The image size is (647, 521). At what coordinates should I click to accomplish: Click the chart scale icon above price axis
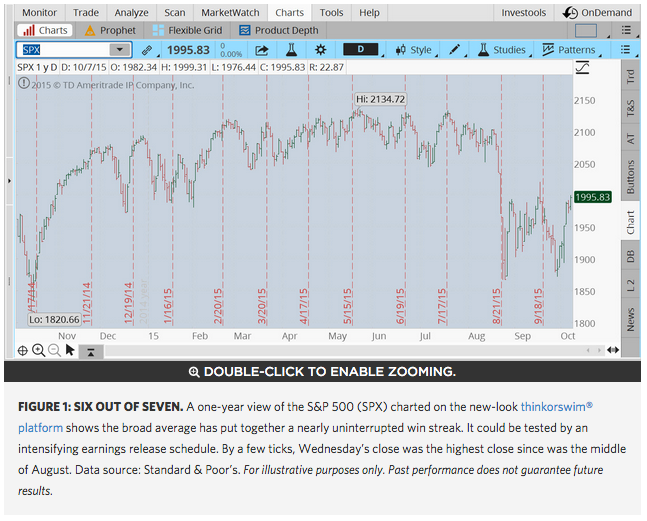[582, 68]
